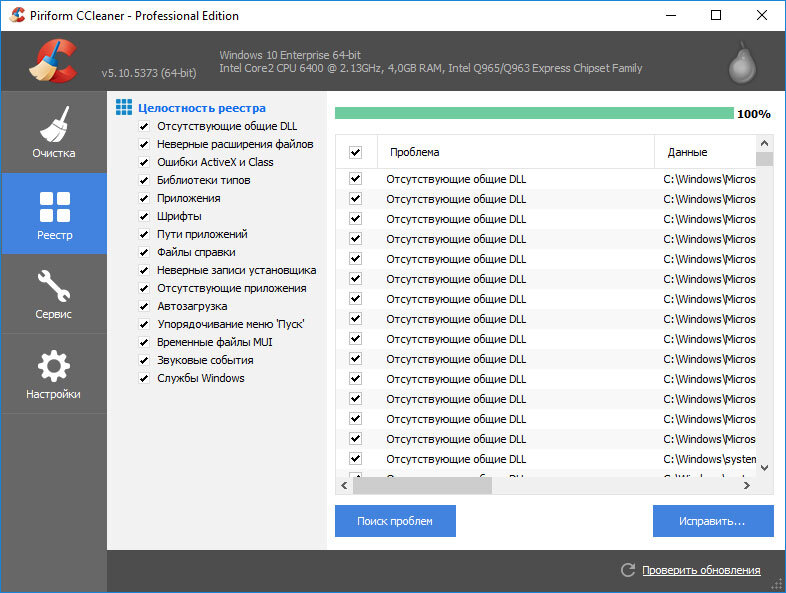The width and height of the screenshot is (786, 593).
Task: Sort results by Данные column header
Action: (705, 152)
